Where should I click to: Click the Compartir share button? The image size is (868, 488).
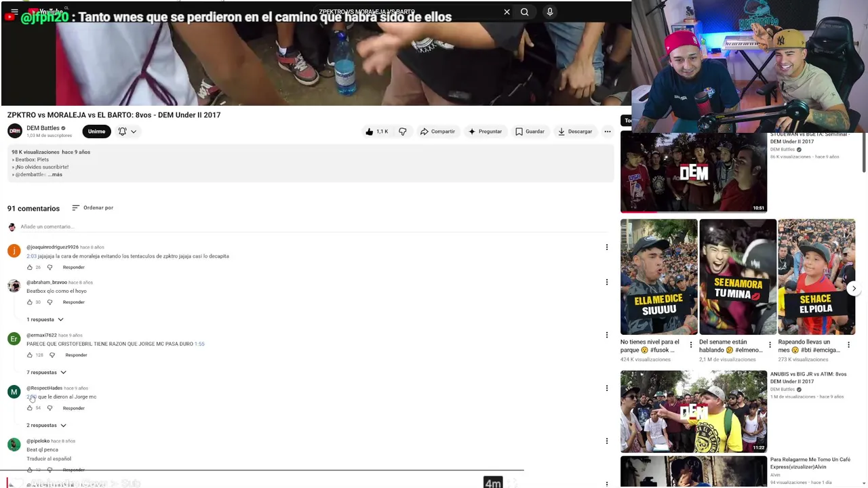click(x=437, y=131)
